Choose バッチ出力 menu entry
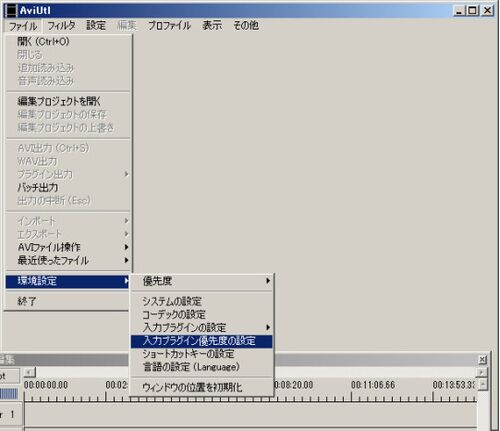Screen dimensions: 500x431 (x=68, y=188)
